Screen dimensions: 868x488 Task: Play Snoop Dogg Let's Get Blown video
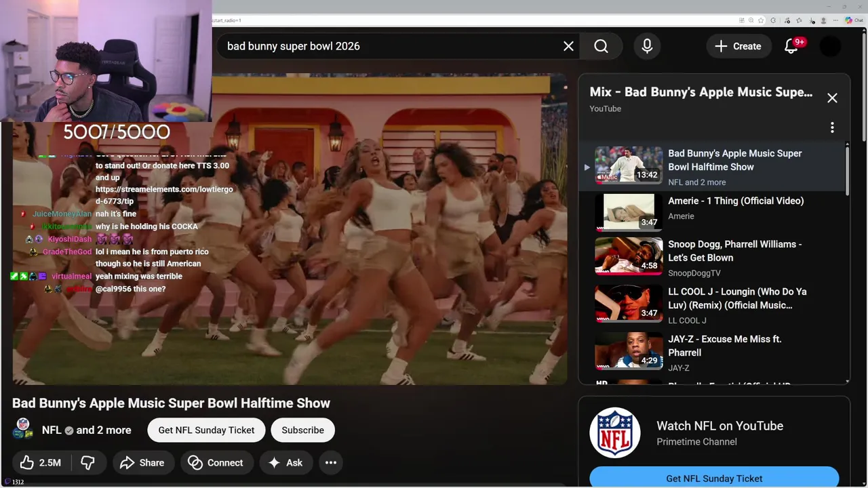pyautogui.click(x=712, y=258)
